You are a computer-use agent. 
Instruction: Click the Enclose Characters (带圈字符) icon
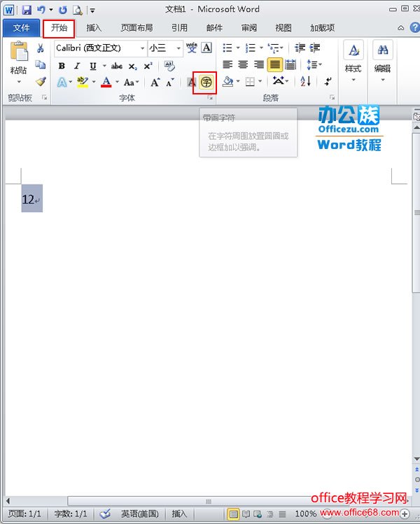[x=206, y=82]
